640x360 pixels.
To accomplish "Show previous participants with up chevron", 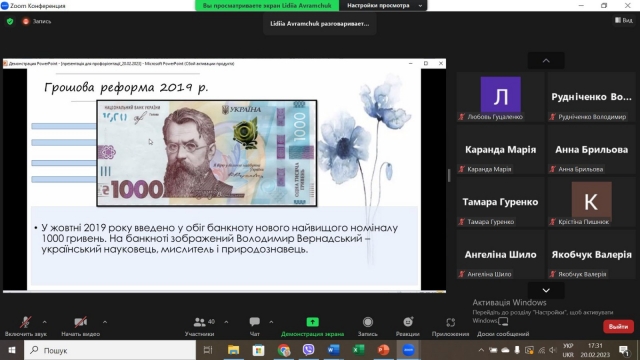I will pyautogui.click(x=546, y=60).
